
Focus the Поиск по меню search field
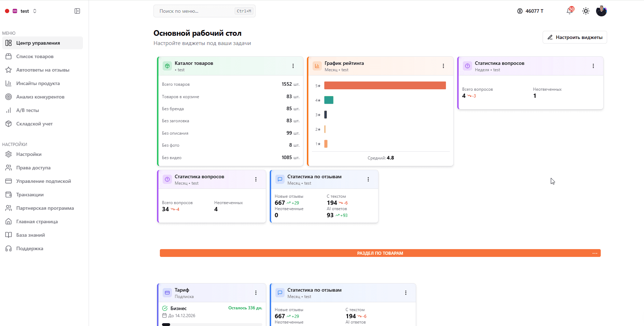click(x=195, y=11)
